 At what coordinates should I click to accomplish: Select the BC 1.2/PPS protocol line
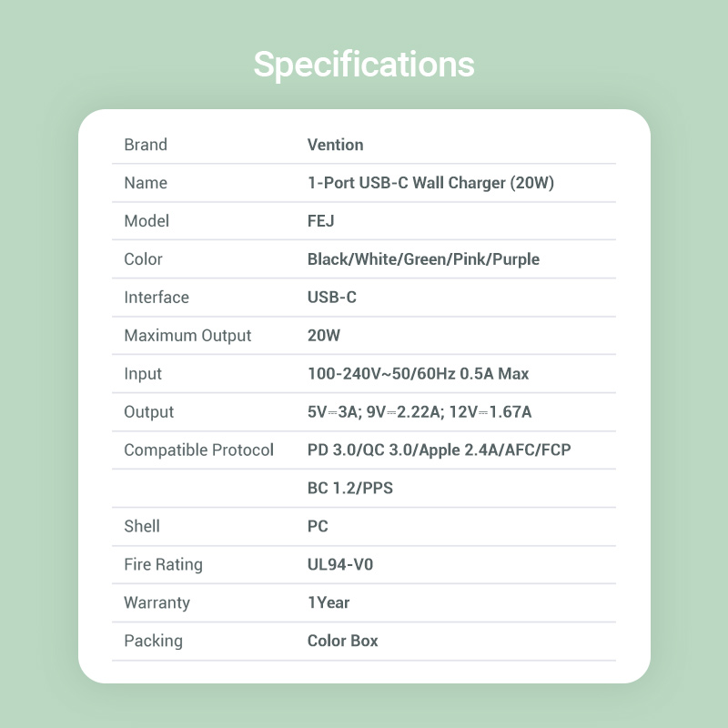coord(350,488)
